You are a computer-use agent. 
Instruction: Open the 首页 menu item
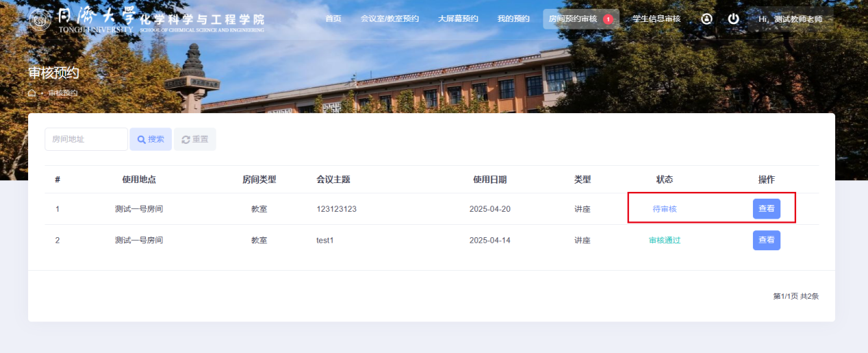pyautogui.click(x=333, y=19)
